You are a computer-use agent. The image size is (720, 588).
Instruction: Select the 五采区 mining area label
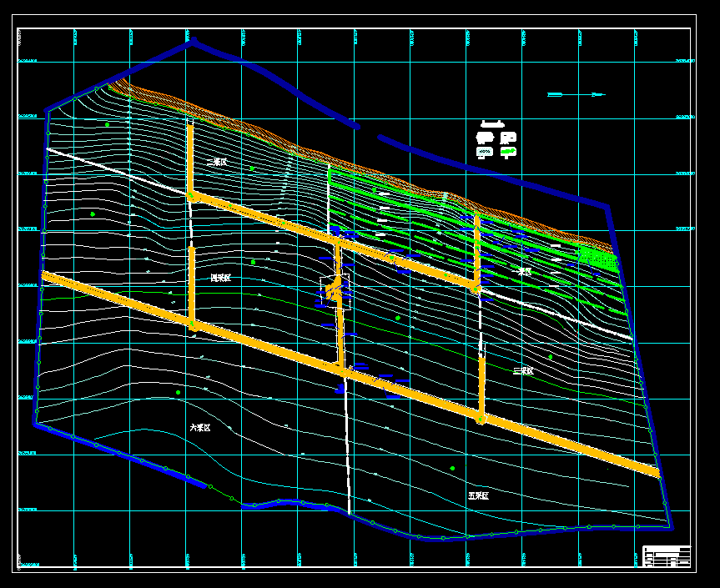coord(478,495)
